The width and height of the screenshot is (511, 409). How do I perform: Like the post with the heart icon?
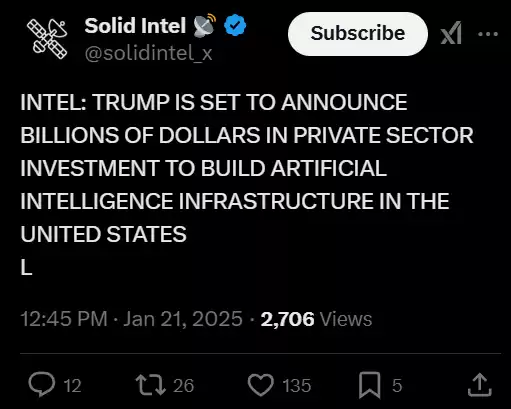(x=261, y=385)
